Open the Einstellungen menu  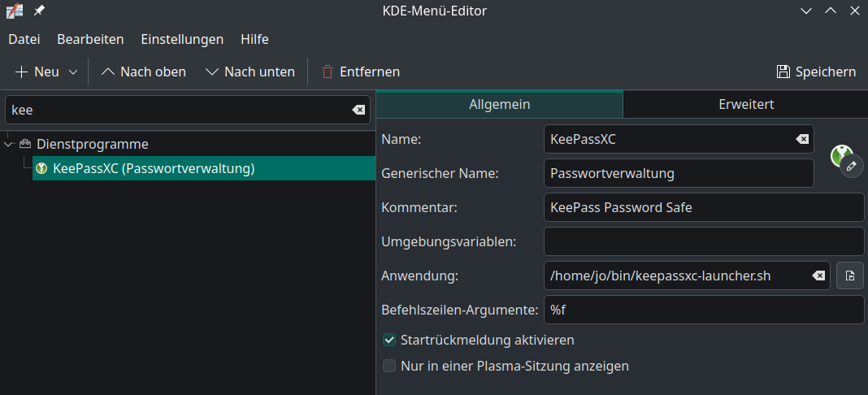[x=182, y=39]
